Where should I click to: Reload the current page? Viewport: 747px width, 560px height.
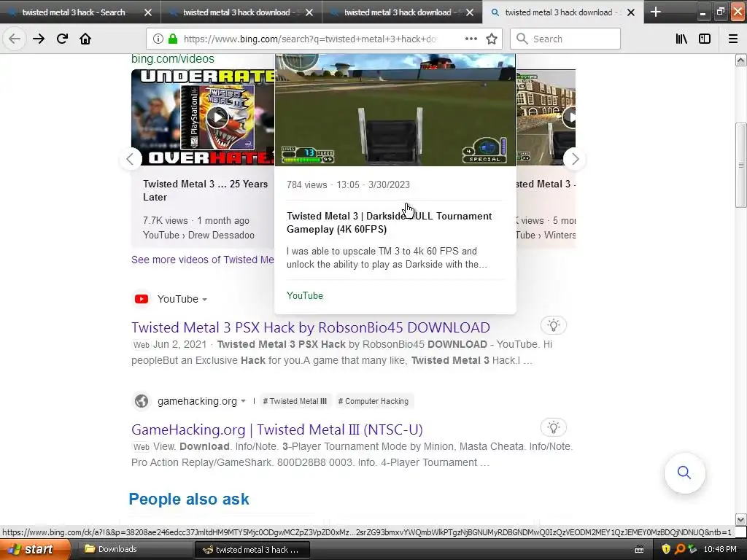[x=62, y=39]
